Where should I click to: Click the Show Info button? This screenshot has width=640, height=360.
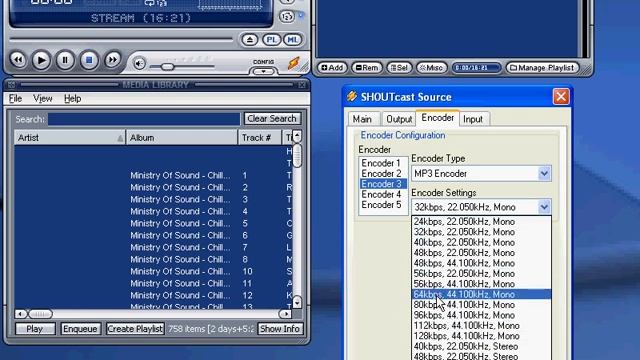click(x=280, y=329)
